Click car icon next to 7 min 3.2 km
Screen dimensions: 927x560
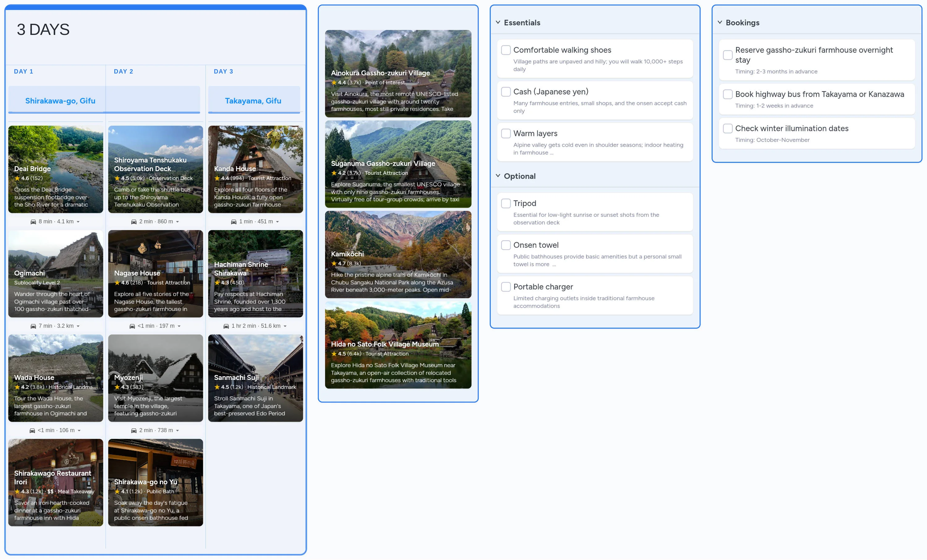[x=33, y=326]
